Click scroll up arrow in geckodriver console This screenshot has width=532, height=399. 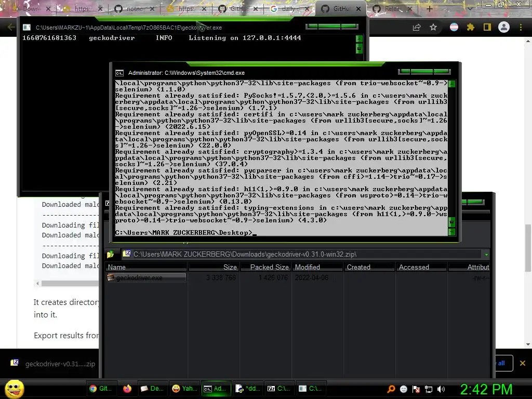pos(360,39)
